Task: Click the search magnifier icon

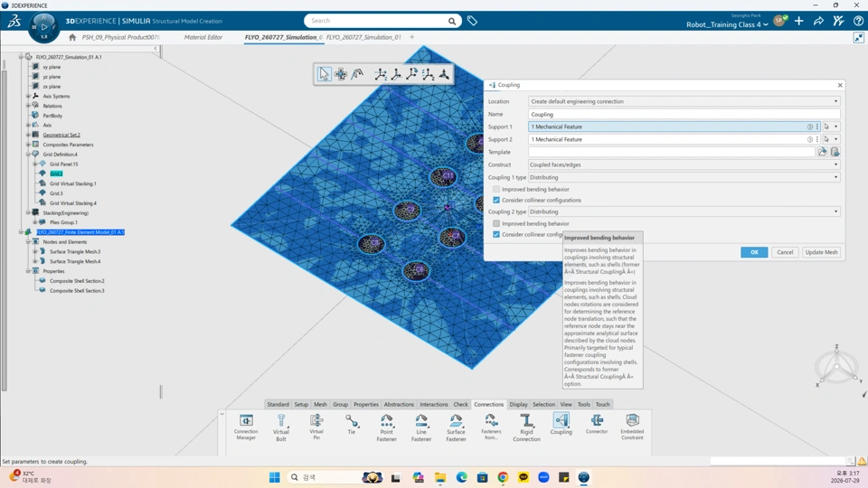Action: (452, 21)
